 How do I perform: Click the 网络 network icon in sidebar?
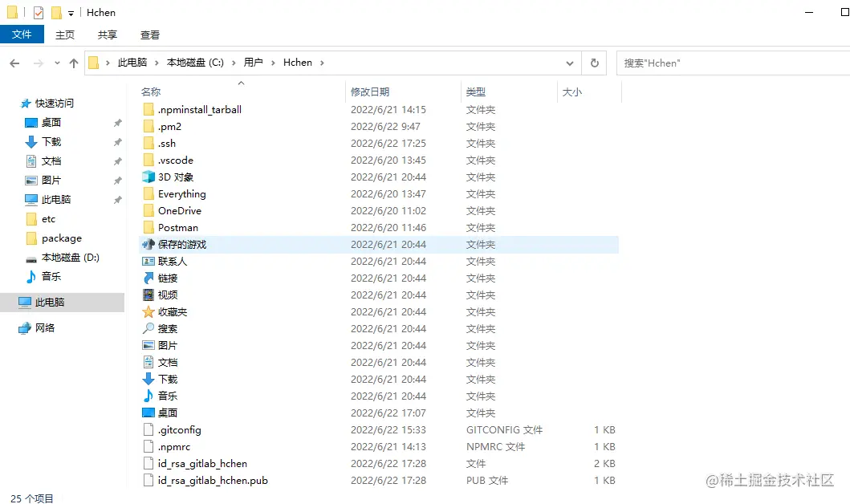point(25,328)
